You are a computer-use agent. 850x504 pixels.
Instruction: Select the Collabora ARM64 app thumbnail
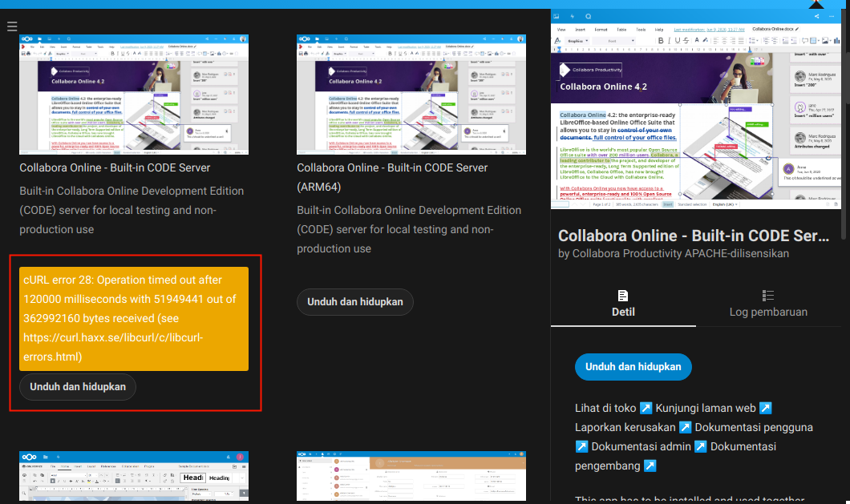[411, 95]
